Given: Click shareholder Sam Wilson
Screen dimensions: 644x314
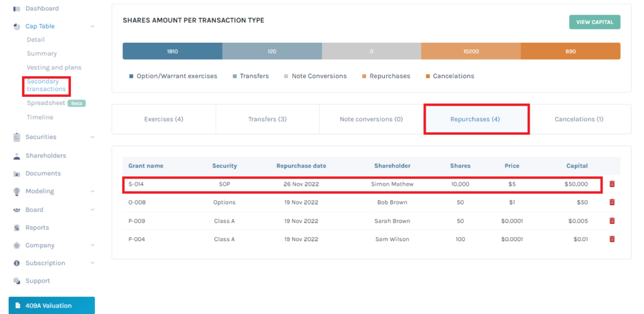Looking at the screenshot, I should (392, 238).
